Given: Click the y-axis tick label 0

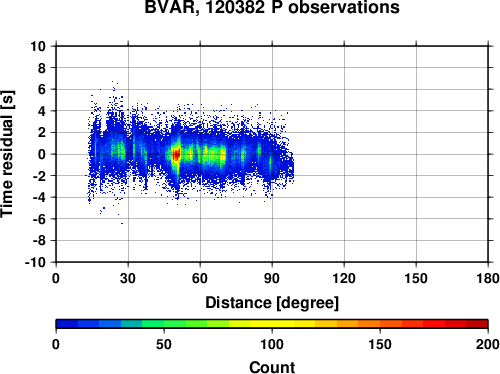Looking at the screenshot, I should [x=42, y=154].
